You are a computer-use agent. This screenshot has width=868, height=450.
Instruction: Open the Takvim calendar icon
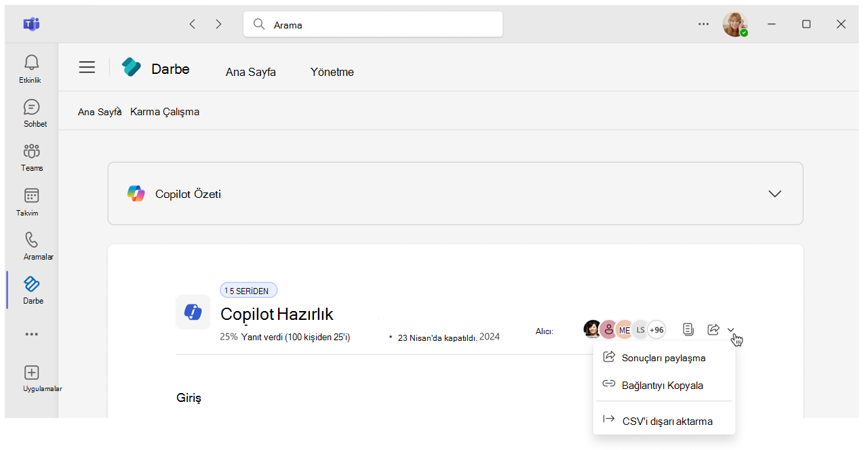[31, 196]
